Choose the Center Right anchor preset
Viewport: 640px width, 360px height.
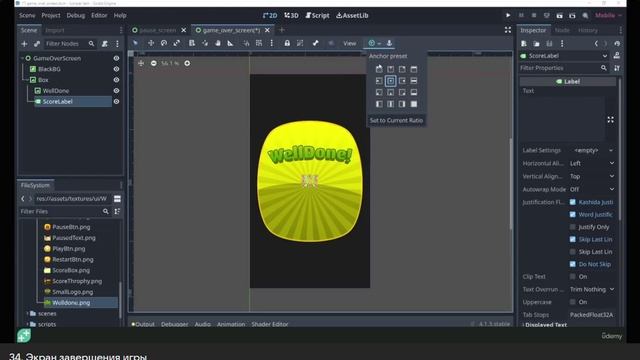[x=402, y=81]
